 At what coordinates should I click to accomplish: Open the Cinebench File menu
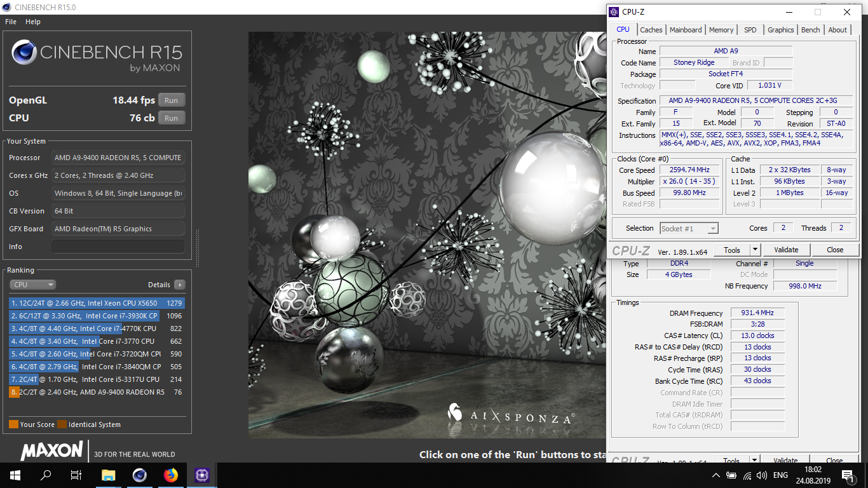pyautogui.click(x=11, y=22)
